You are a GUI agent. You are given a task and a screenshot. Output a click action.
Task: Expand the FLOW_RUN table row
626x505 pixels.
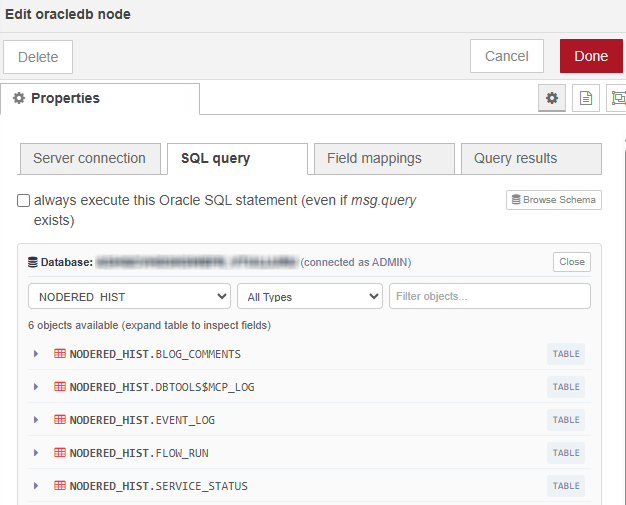(36, 452)
